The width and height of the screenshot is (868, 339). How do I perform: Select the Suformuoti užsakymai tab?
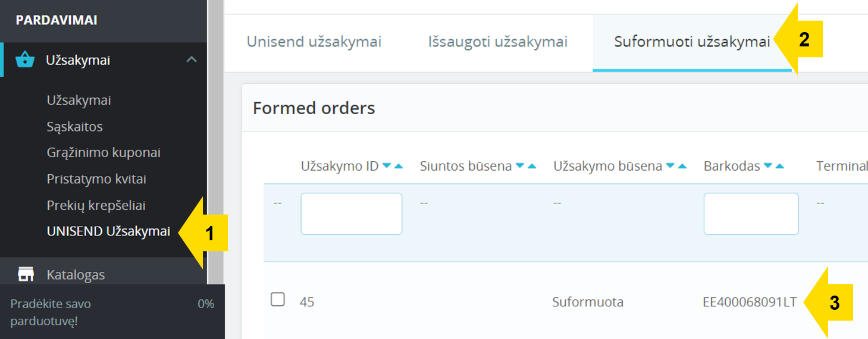692,43
